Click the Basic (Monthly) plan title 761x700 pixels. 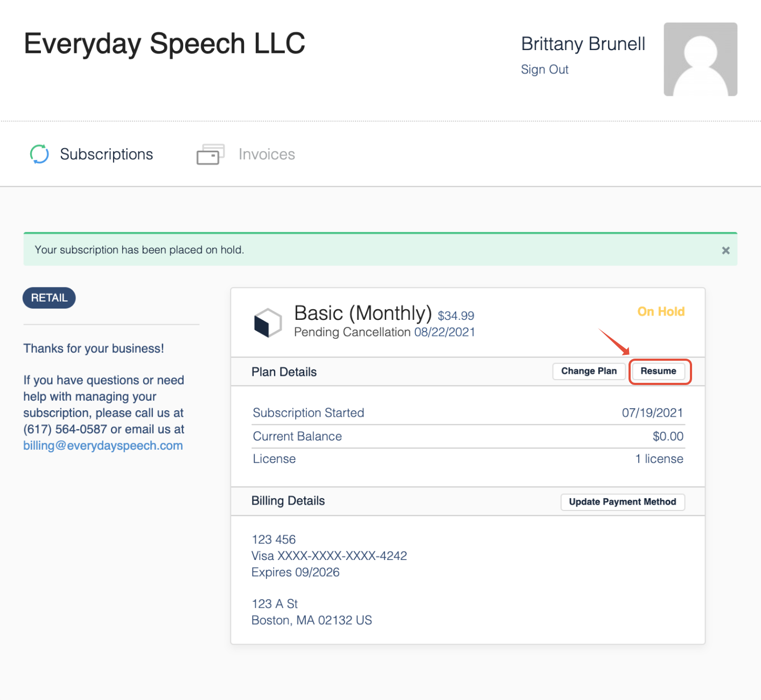click(363, 313)
